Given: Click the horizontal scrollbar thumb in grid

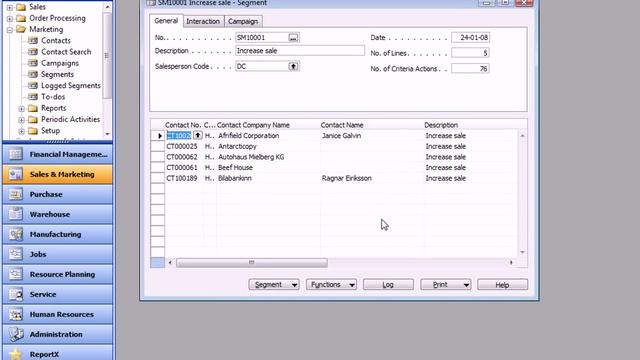Looking at the screenshot, I should coord(252,262).
